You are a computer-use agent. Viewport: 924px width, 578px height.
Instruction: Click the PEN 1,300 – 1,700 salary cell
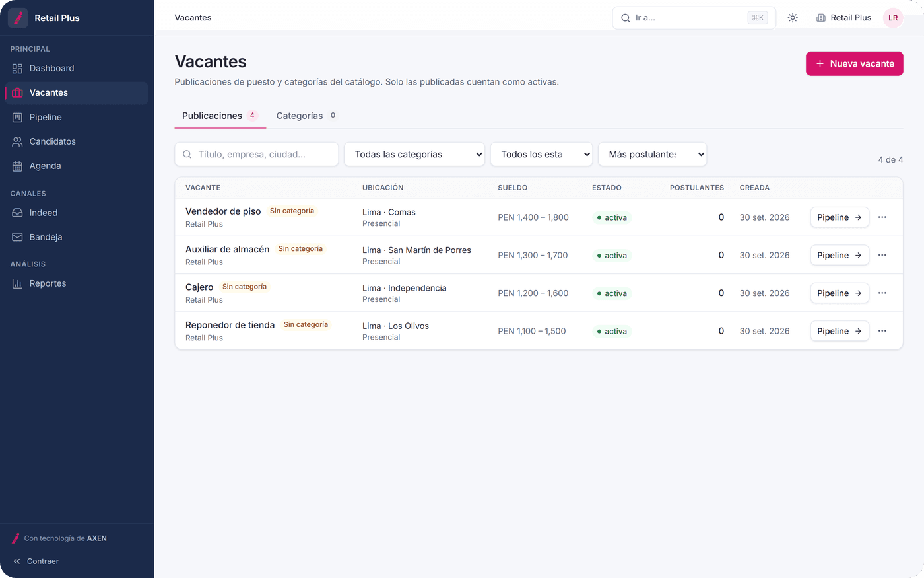[533, 255]
